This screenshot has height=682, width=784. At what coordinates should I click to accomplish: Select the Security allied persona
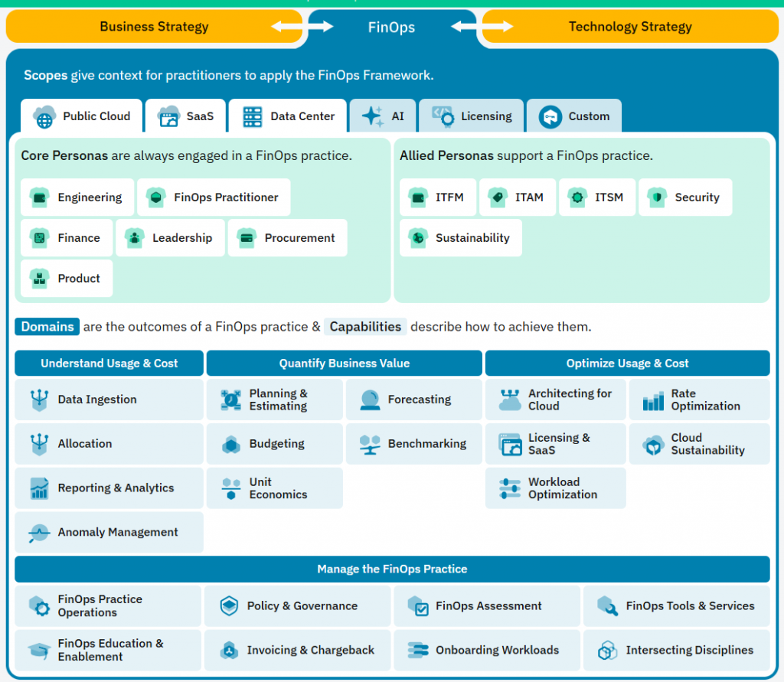tap(685, 197)
